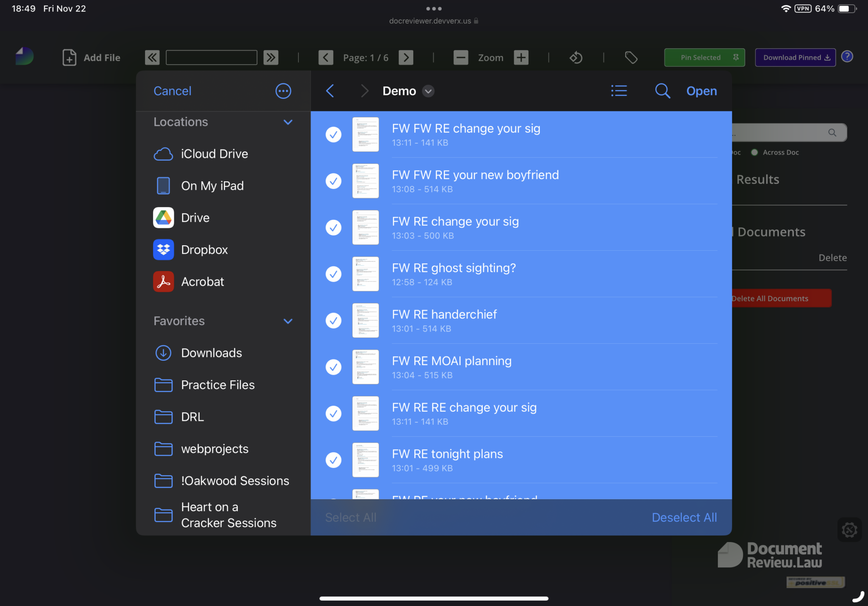Open the Practice Files folder

217,385
